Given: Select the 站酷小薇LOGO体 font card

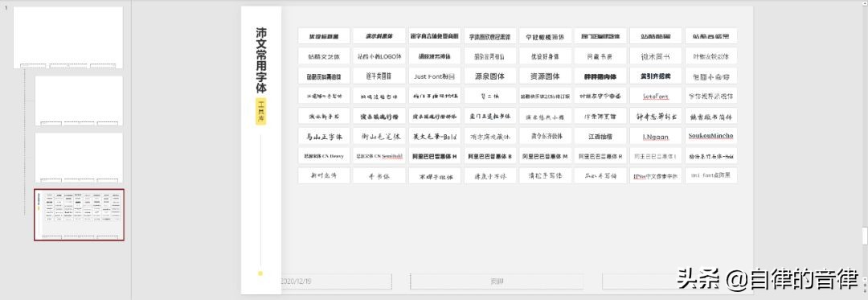Looking at the screenshot, I should 379,56.
